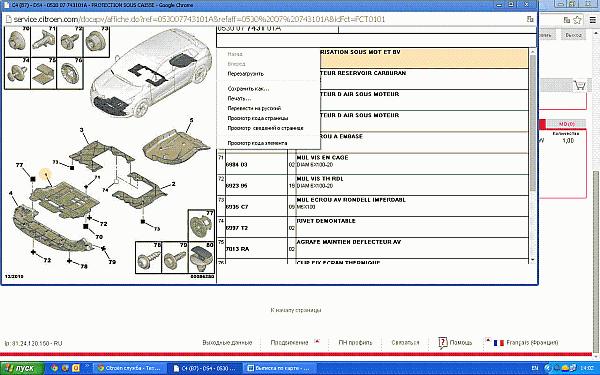The width and height of the screenshot is (600, 375).
Task: Open the 'Выходные данные' footer link
Action: pos(227,342)
